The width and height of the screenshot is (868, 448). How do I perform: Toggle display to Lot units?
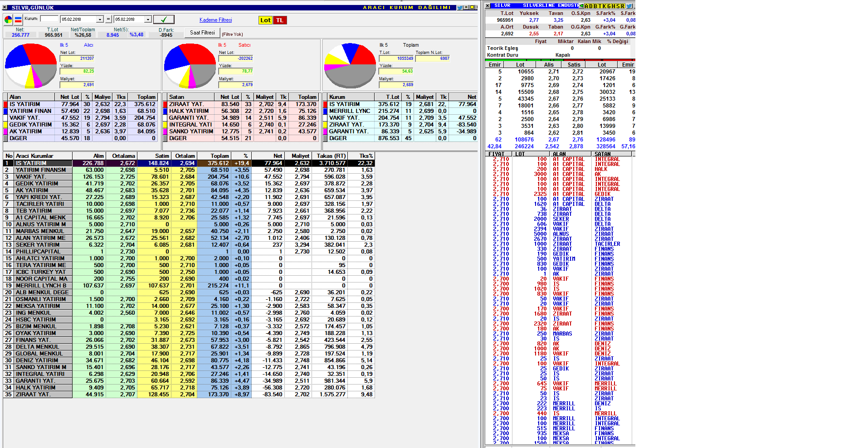tap(265, 20)
